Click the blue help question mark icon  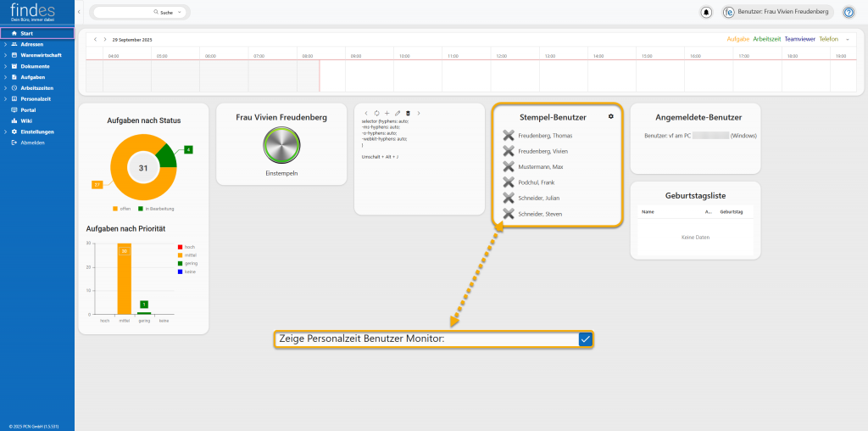coord(848,13)
